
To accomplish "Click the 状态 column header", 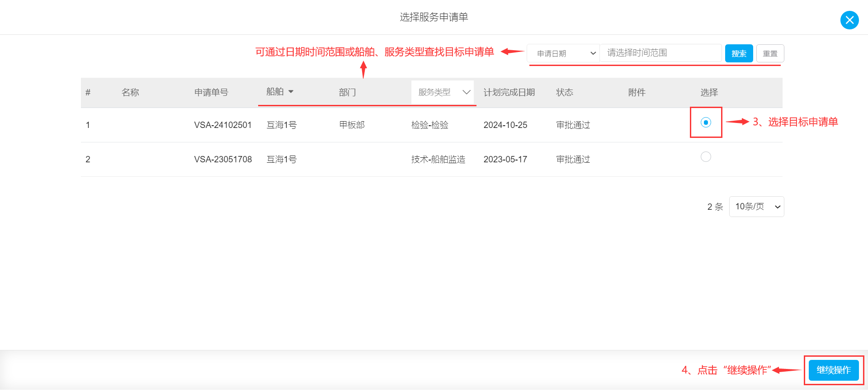I will (564, 92).
